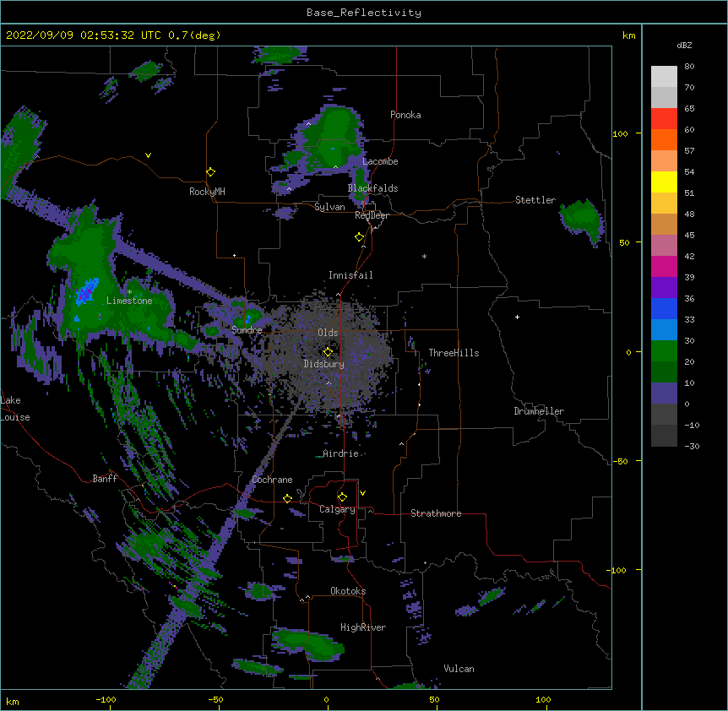Click the Sylvan label
This screenshot has width=728, height=711.
click(329, 207)
